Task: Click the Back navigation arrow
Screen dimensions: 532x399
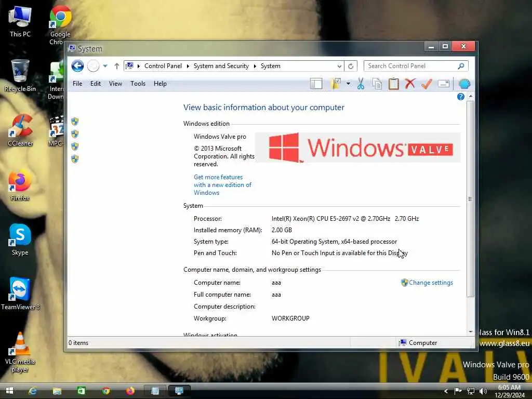Action: (77, 66)
